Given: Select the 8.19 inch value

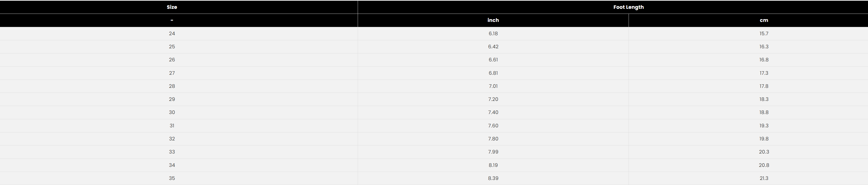Looking at the screenshot, I should pos(493,165).
